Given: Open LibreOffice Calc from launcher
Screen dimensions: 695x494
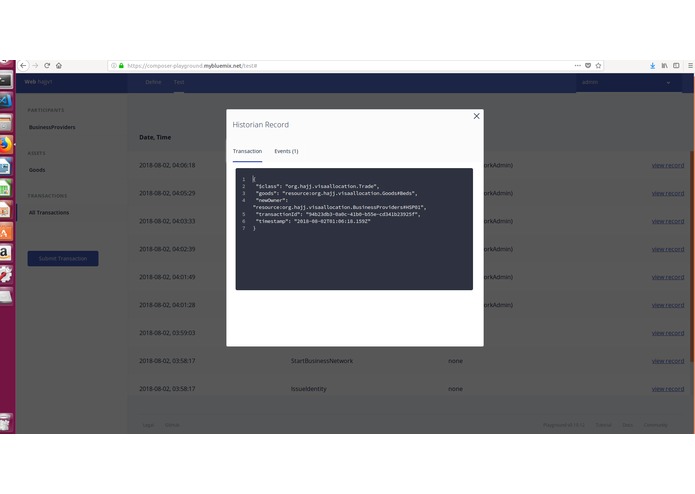Looking at the screenshot, I should click(6, 188).
